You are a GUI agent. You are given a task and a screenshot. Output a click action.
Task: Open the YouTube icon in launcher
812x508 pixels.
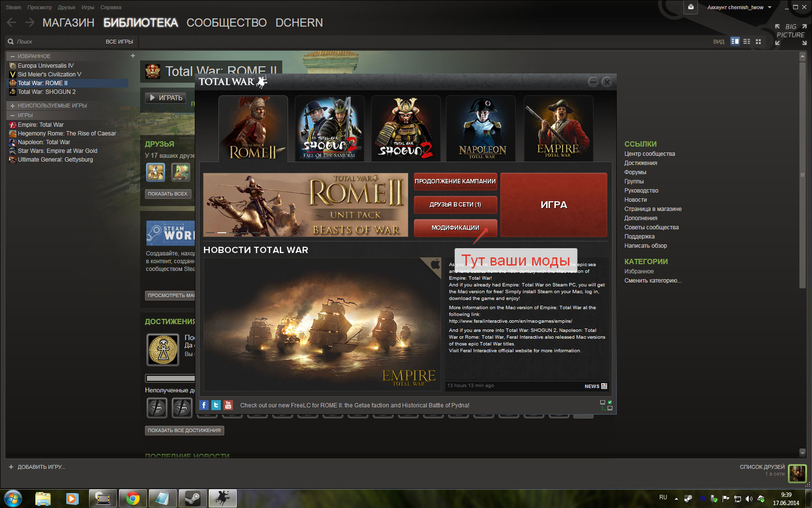(x=228, y=405)
